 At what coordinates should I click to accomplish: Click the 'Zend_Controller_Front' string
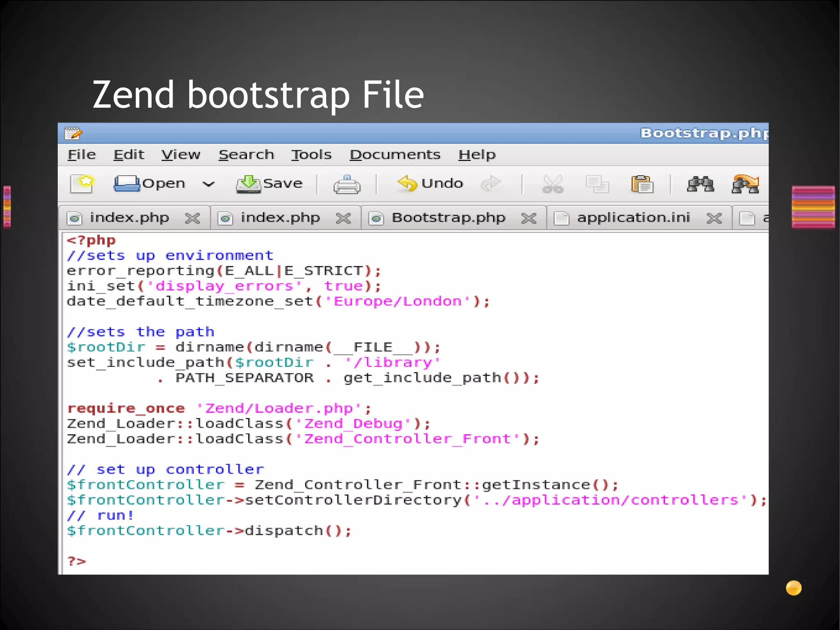(x=407, y=439)
